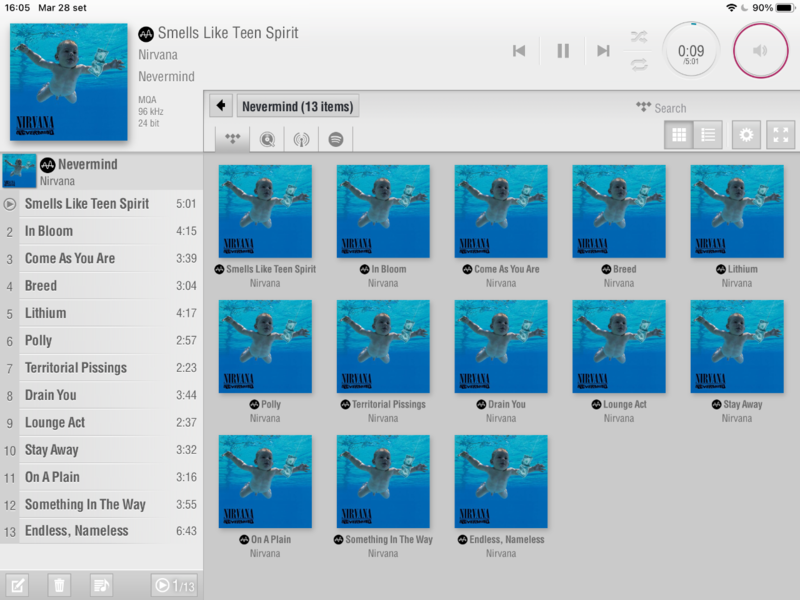Switch to grid view
This screenshot has height=600, width=800.
(x=679, y=135)
